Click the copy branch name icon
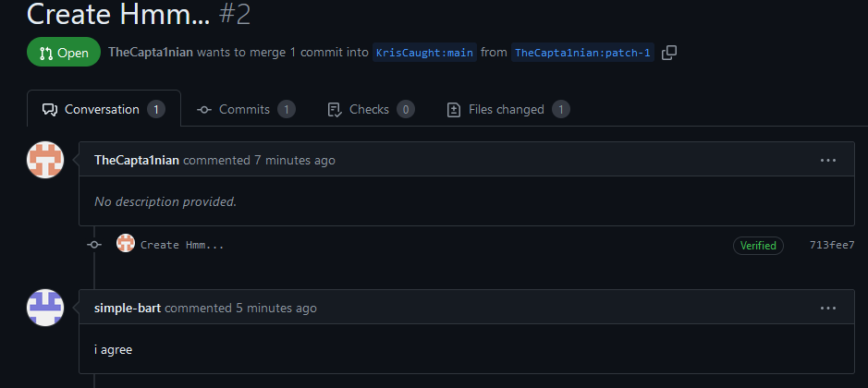The width and height of the screenshot is (868, 388). 669,53
